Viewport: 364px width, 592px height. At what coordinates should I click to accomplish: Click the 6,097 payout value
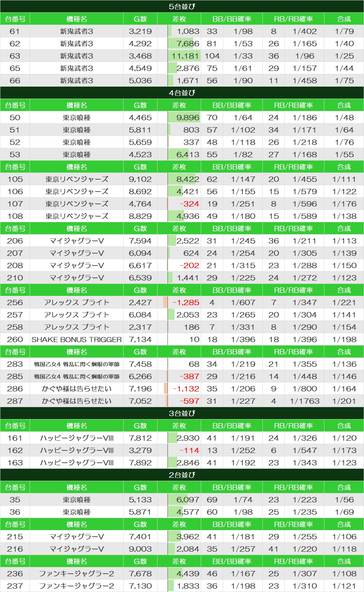tap(188, 500)
